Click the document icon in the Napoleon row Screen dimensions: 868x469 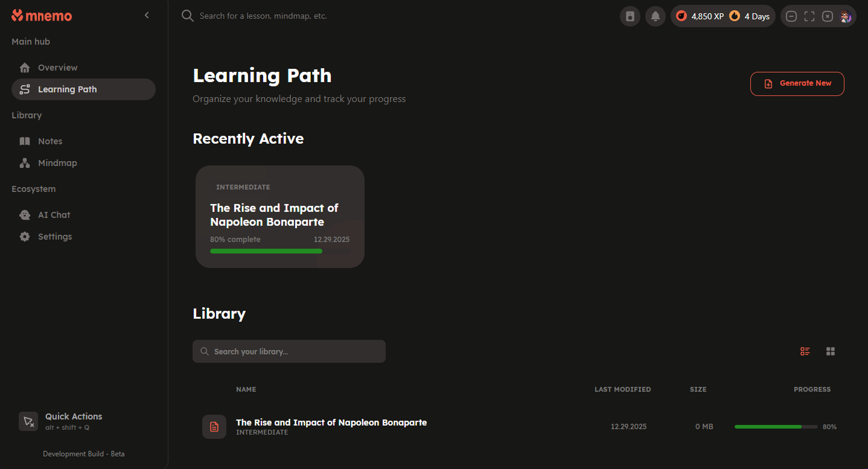214,427
